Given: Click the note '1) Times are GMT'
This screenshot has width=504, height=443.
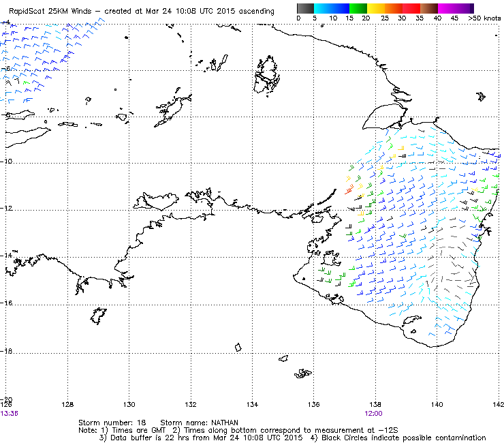Looking at the screenshot, I should [133, 430].
